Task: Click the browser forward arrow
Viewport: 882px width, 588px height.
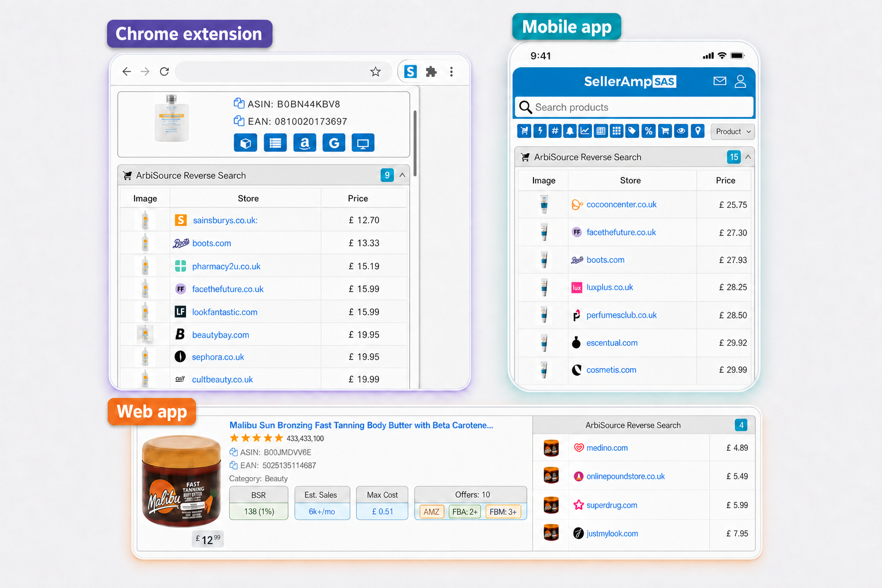Action: point(145,72)
